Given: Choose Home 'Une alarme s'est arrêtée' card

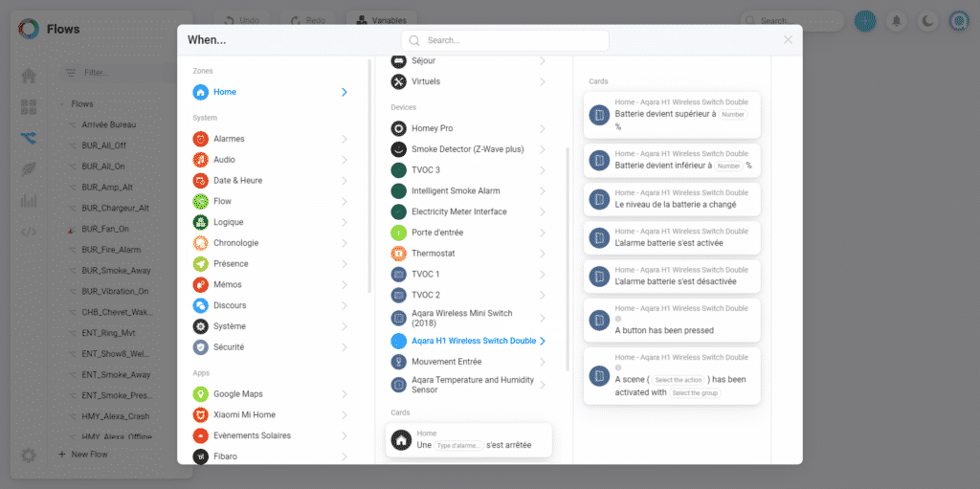Looking at the screenshot, I should pyautogui.click(x=469, y=439).
